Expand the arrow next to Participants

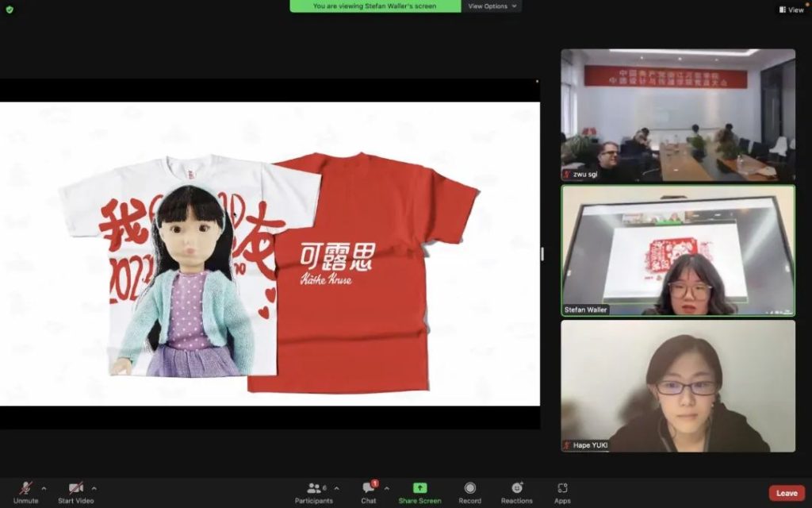(x=336, y=488)
